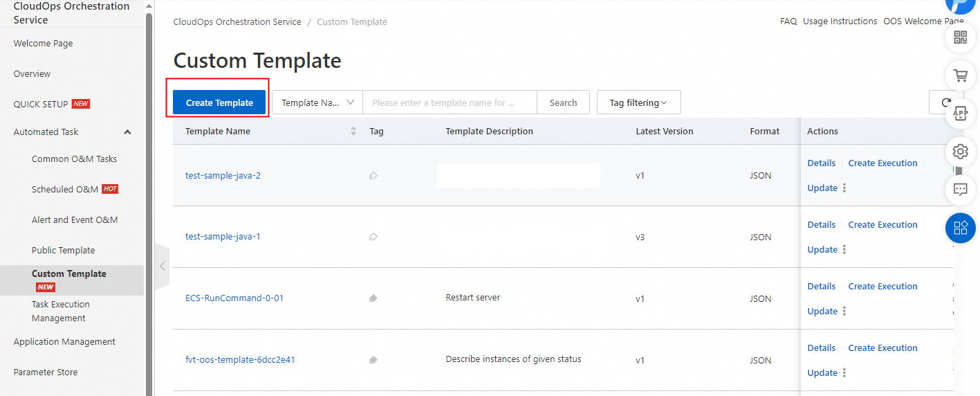980x396 pixels.
Task: Refresh the template list
Action: [945, 102]
